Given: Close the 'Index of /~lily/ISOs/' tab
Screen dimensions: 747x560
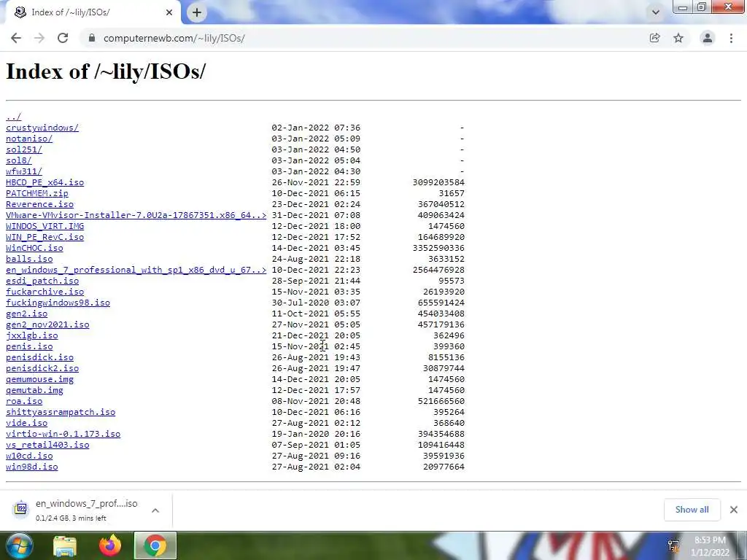Looking at the screenshot, I should coord(169,12).
